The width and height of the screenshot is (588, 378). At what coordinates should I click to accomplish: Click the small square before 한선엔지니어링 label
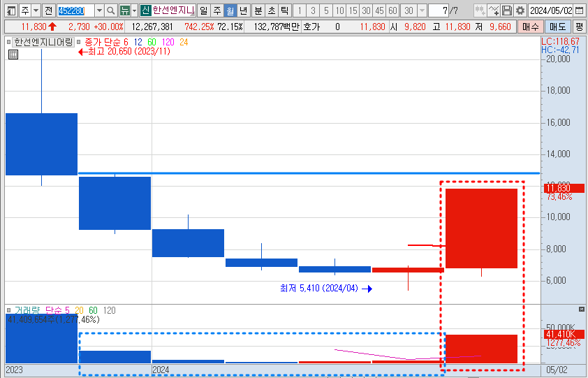click(8, 42)
